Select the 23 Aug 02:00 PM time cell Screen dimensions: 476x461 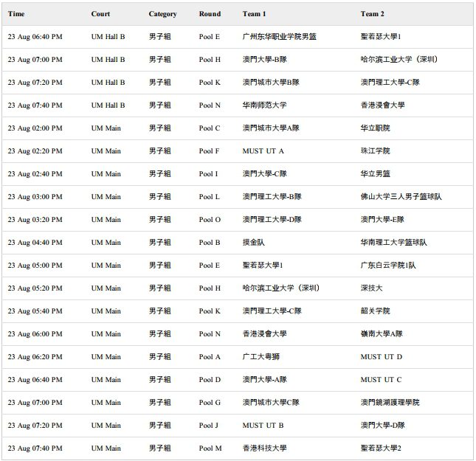click(x=35, y=128)
